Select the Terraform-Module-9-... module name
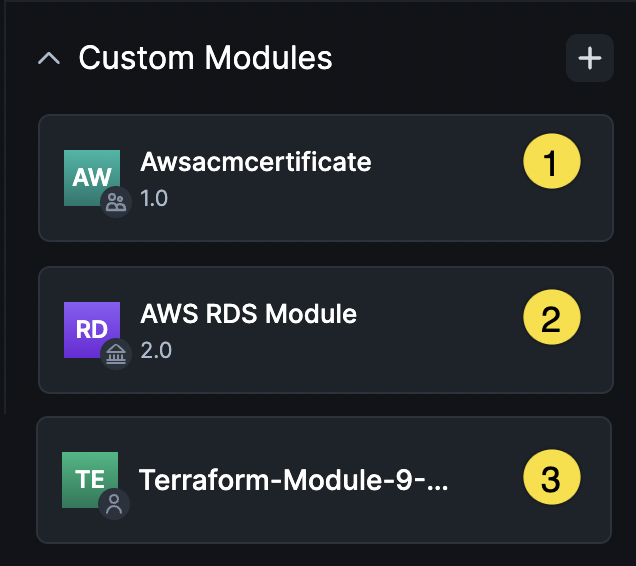Screen dimensions: 636x566 [x=293, y=480]
